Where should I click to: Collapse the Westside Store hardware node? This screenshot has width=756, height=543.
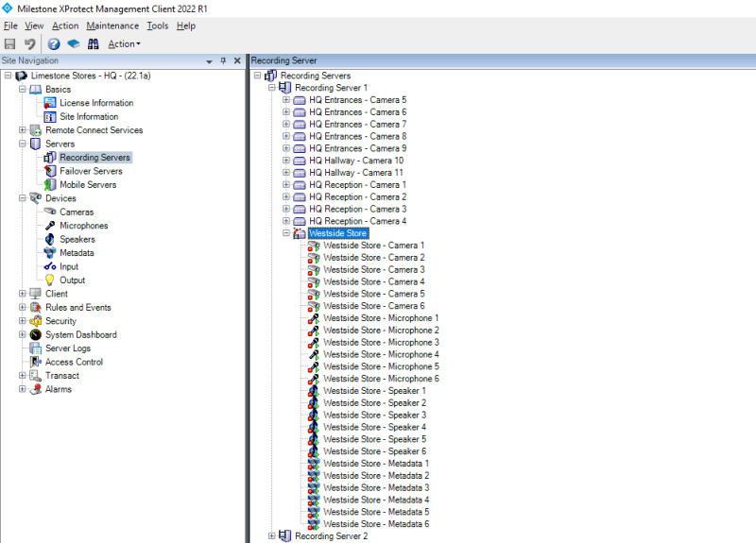286,233
